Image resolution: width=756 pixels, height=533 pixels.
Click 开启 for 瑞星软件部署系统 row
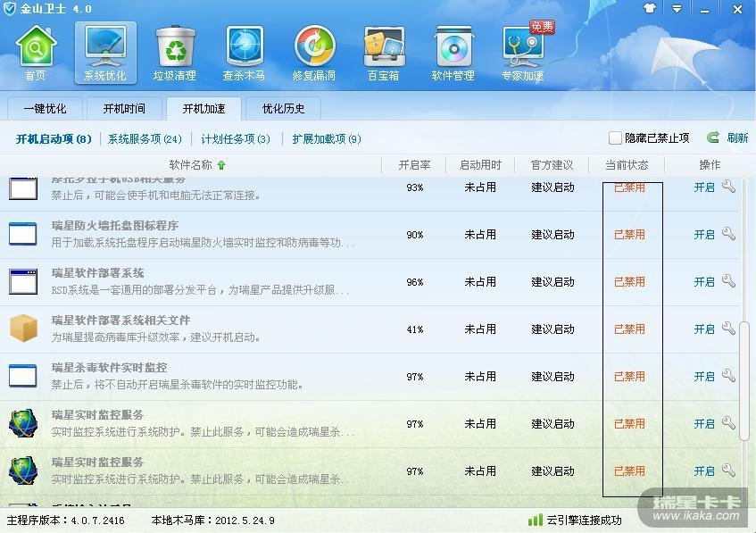704,282
